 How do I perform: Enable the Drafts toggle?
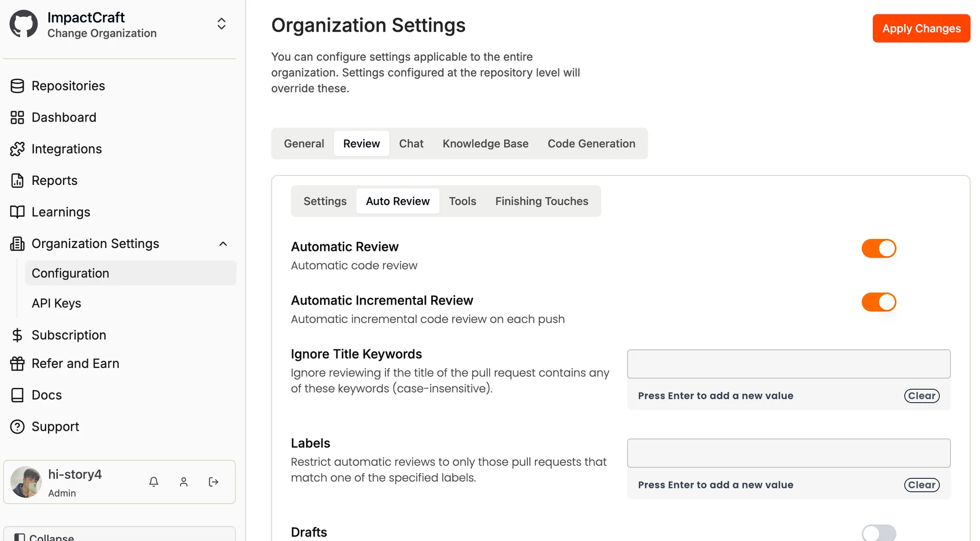[879, 532]
